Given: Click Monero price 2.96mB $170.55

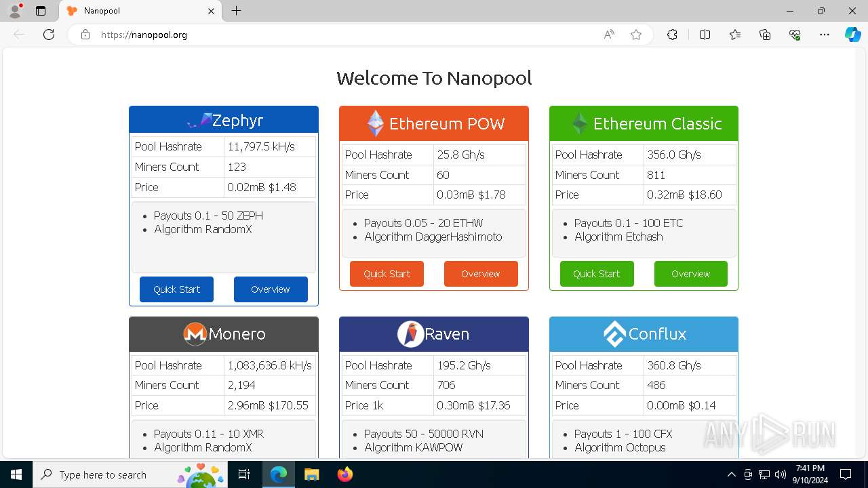Looking at the screenshot, I should [x=268, y=405].
